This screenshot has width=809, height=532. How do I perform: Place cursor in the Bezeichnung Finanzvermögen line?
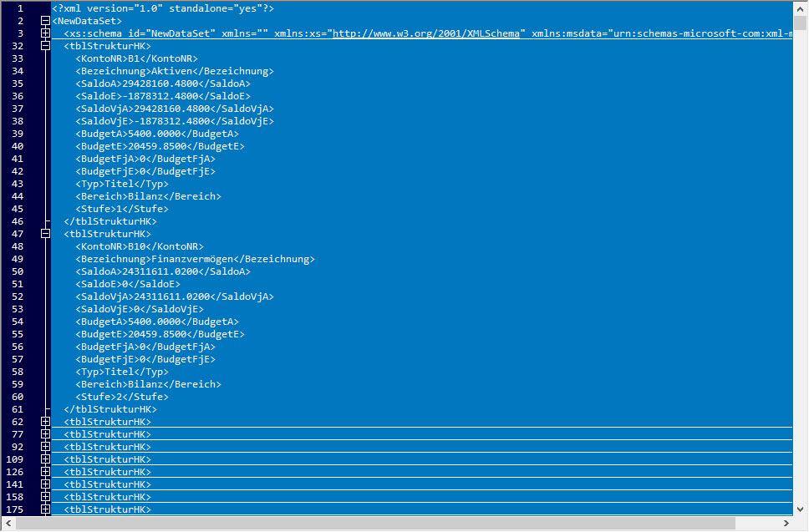(x=194, y=259)
